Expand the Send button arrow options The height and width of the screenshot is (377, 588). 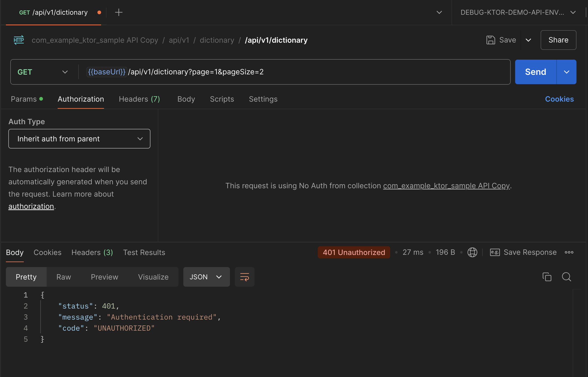click(x=566, y=72)
